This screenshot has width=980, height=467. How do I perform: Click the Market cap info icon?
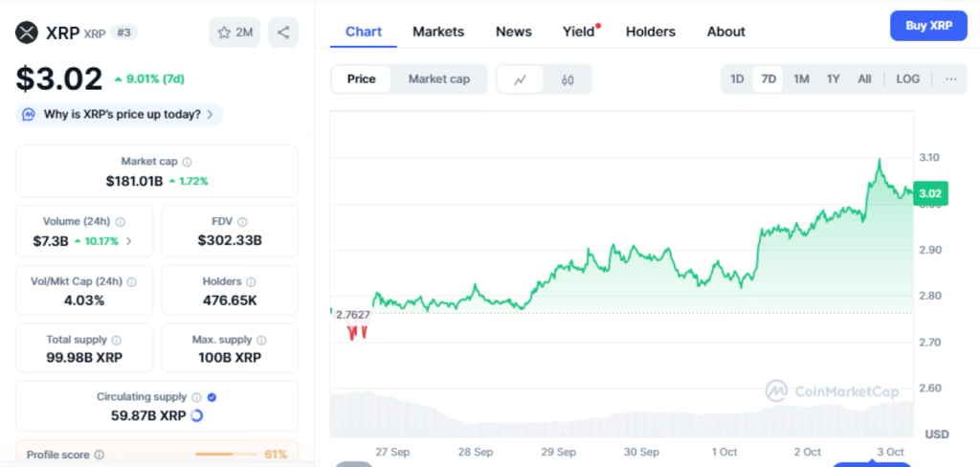click(188, 162)
